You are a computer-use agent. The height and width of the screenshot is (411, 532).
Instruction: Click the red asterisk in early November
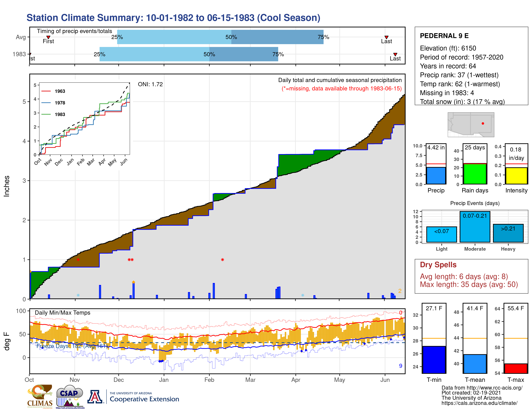tap(78, 260)
